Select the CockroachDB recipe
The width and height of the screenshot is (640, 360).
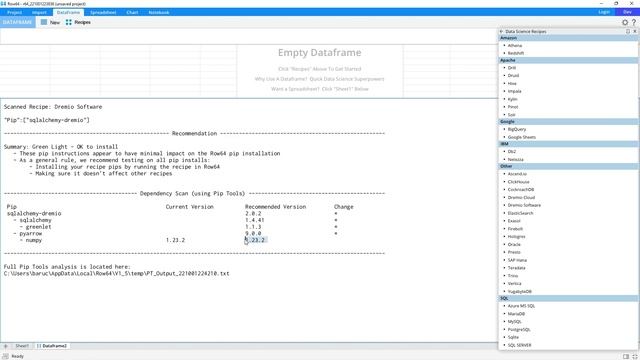coord(521,190)
